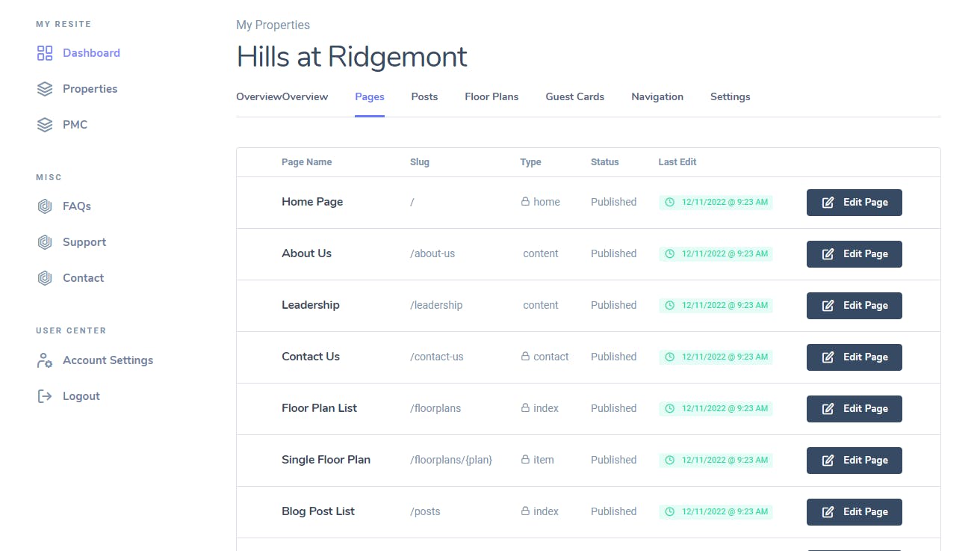Select the About Us page name
The height and width of the screenshot is (551, 980).
(306, 253)
